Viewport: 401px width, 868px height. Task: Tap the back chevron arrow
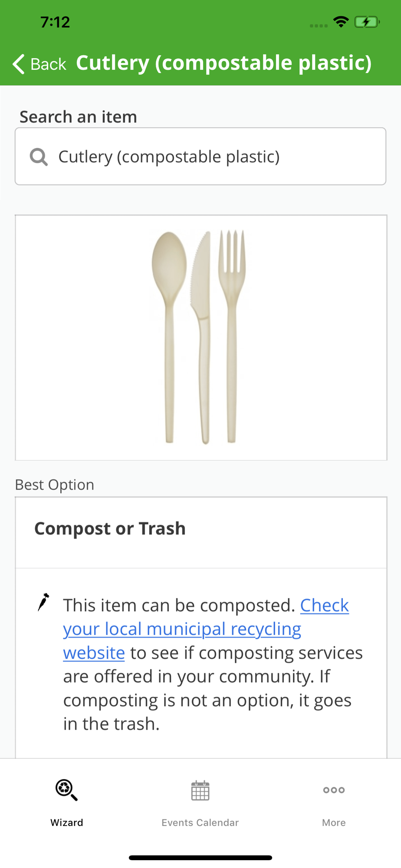coord(19,64)
